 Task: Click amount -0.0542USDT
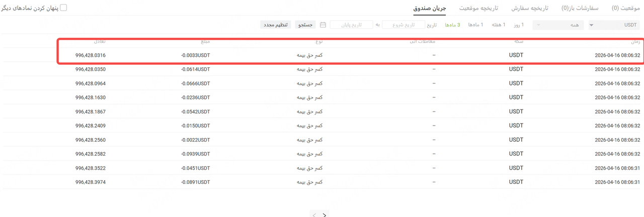coord(196,112)
